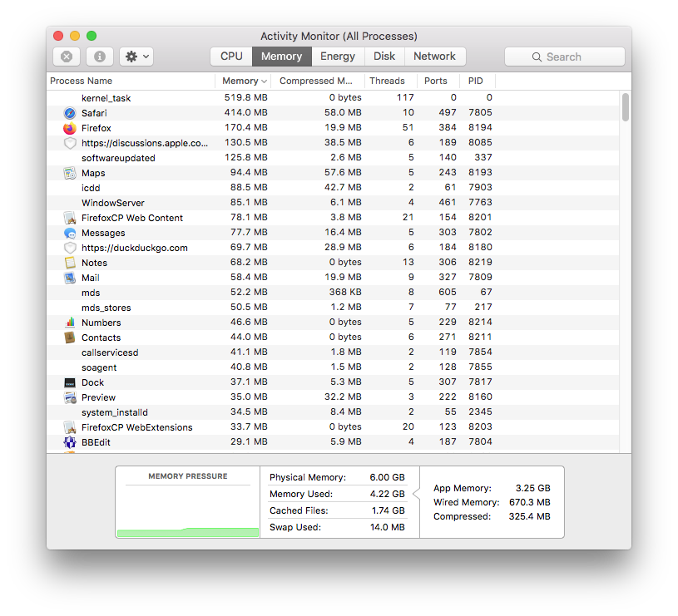Click the FirefoxCP Web Content icon

coord(70,218)
